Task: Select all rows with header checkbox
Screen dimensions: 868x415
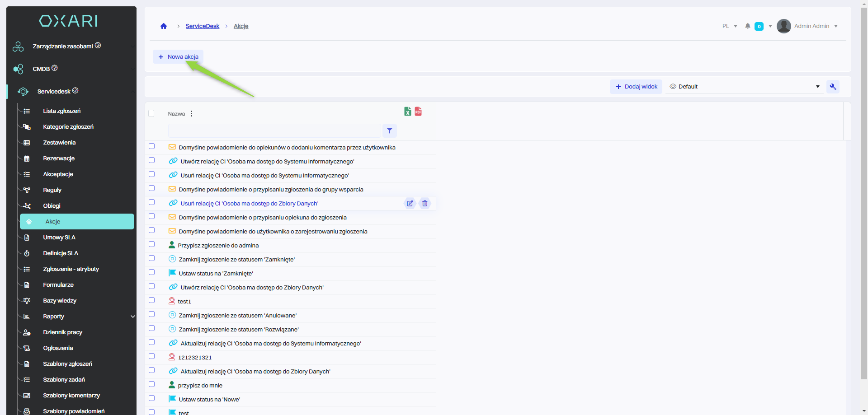Action: (151, 113)
